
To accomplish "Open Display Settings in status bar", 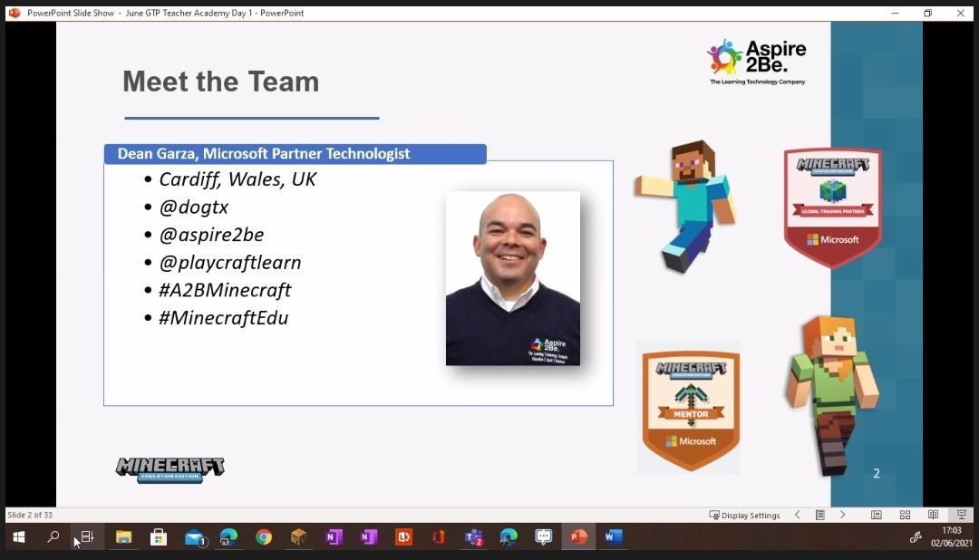I will (x=744, y=515).
